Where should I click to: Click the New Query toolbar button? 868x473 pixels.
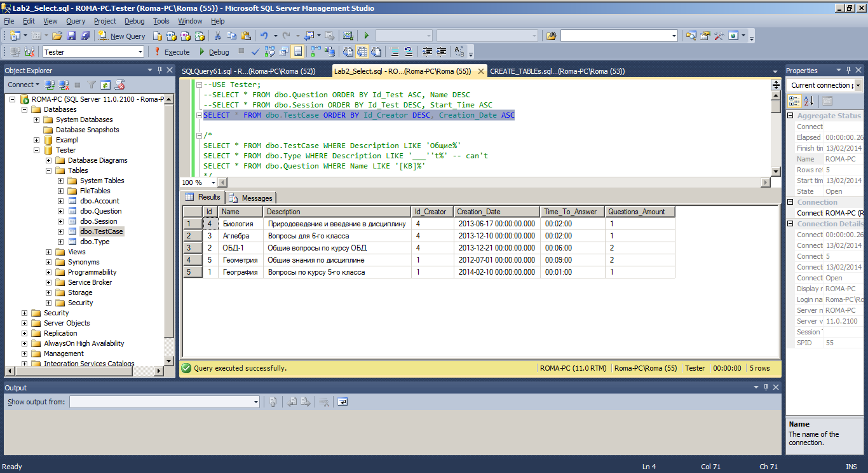click(122, 36)
